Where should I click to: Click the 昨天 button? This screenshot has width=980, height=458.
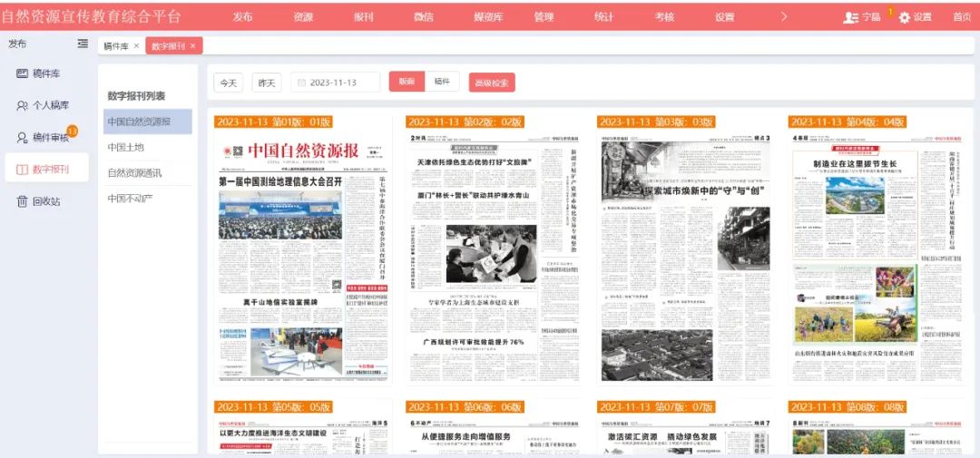coord(267,83)
